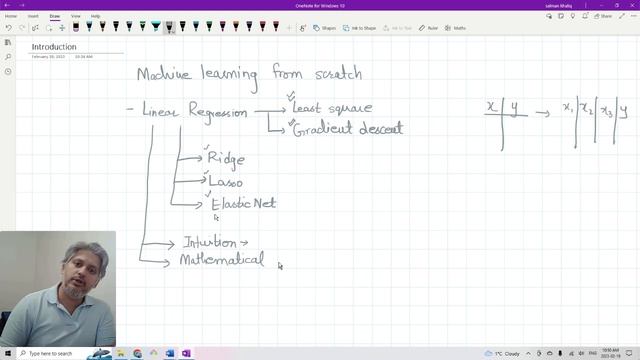This screenshot has width=640, height=360.
Task: Switch to the Insert tab
Action: [33, 16]
